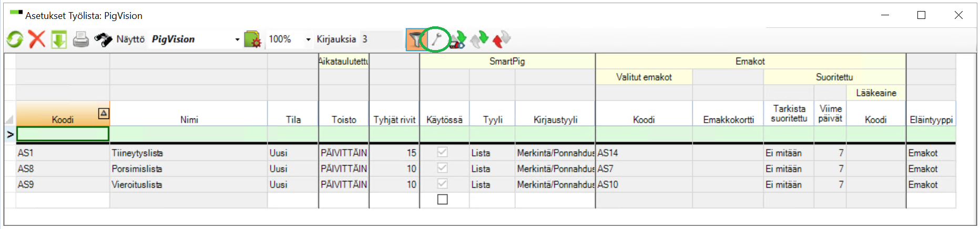This screenshot has height=229, width=980.
Task: Click the PigVision app icon in title bar
Action: click(16, 12)
